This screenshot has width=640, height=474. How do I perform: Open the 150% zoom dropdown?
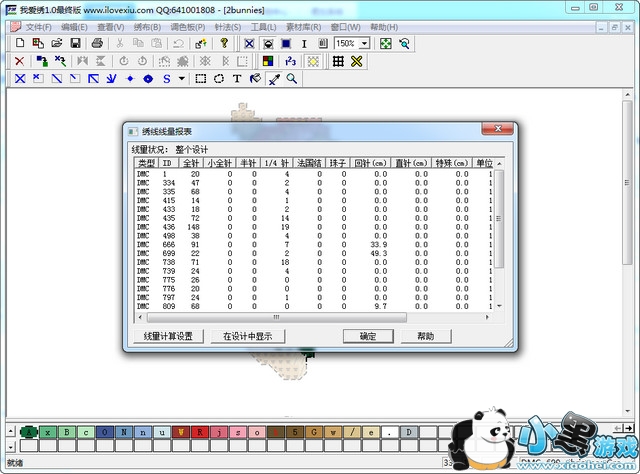click(x=365, y=44)
